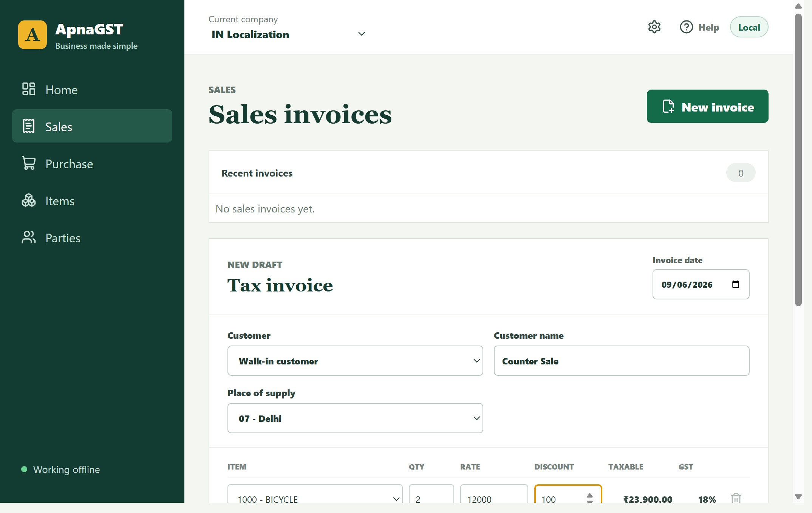
Task: Go to the Sales section
Action: pyautogui.click(x=92, y=126)
